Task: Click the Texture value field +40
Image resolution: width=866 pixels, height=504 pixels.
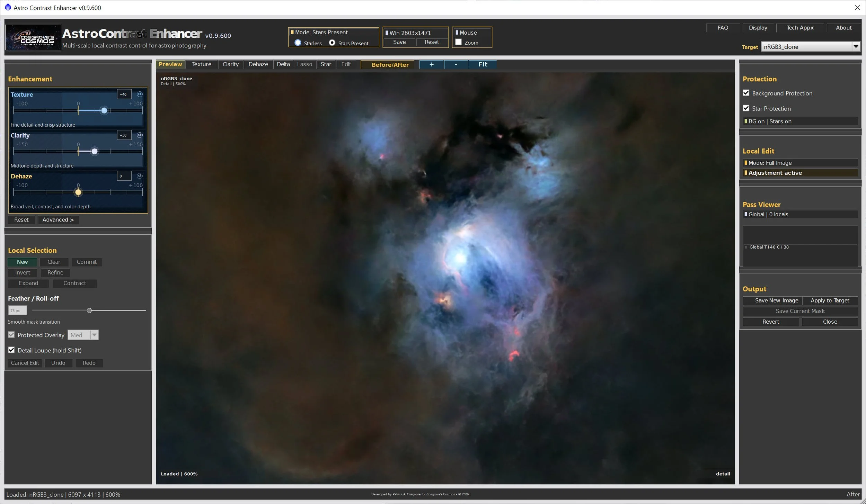Action: [x=124, y=94]
